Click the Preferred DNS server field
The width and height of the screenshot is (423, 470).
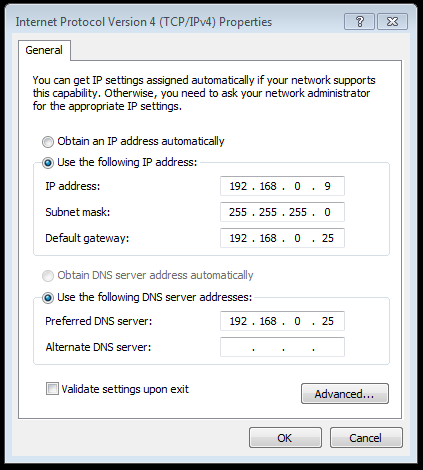tap(282, 321)
